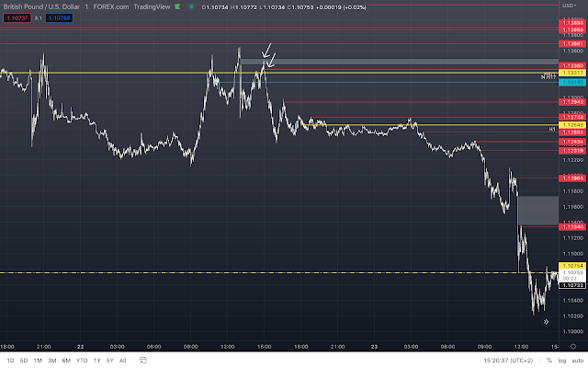588x368 pixels.
Task: Click the blue buy price 1.10768 button
Action: (59, 18)
